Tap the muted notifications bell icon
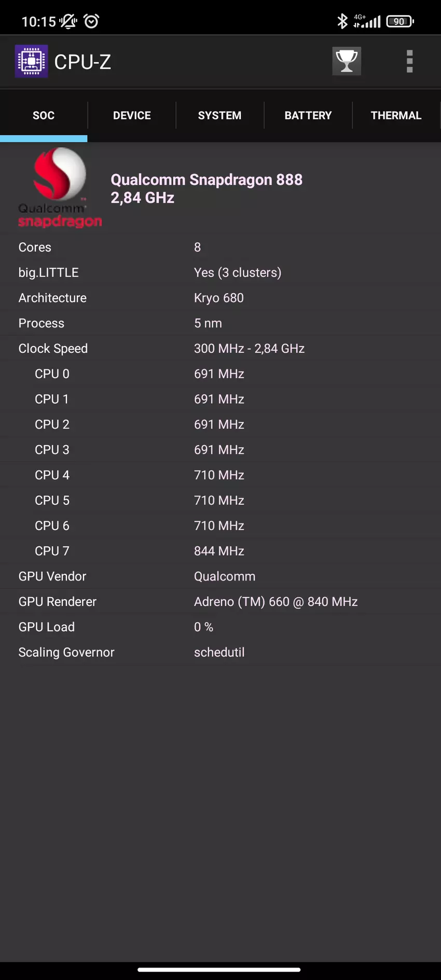This screenshot has height=980, width=441. click(68, 21)
